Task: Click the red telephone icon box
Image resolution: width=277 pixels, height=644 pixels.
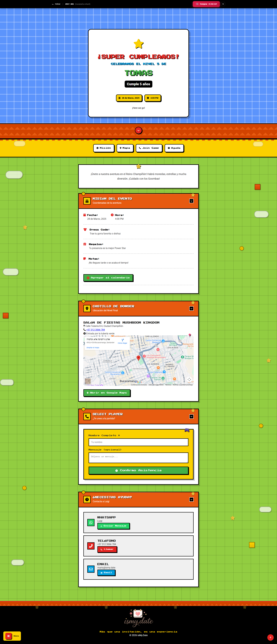Action: [91, 546]
